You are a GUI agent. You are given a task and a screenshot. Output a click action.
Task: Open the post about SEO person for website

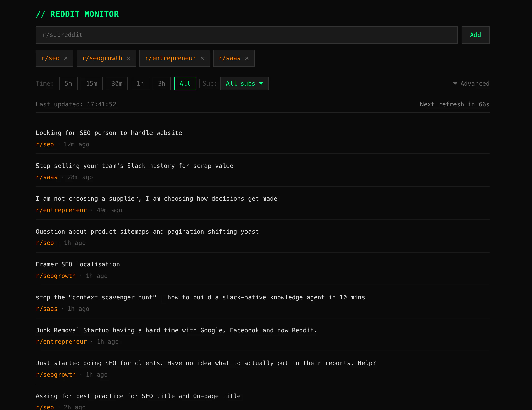point(109,133)
